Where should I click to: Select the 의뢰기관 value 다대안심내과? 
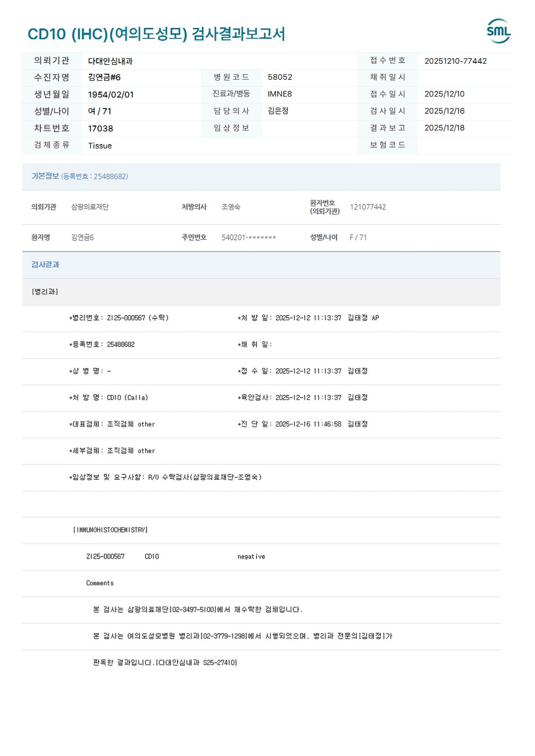111,61
